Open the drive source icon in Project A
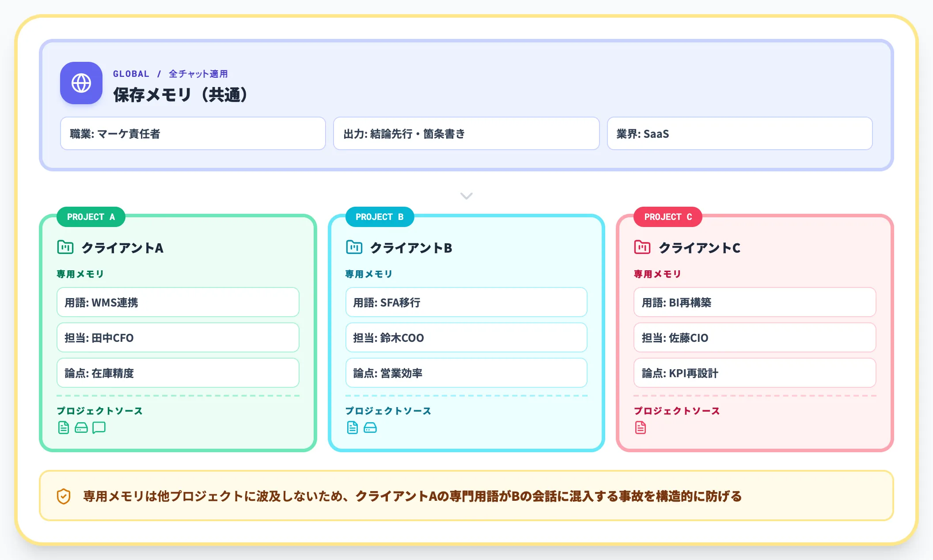The width and height of the screenshot is (933, 560). click(x=81, y=428)
